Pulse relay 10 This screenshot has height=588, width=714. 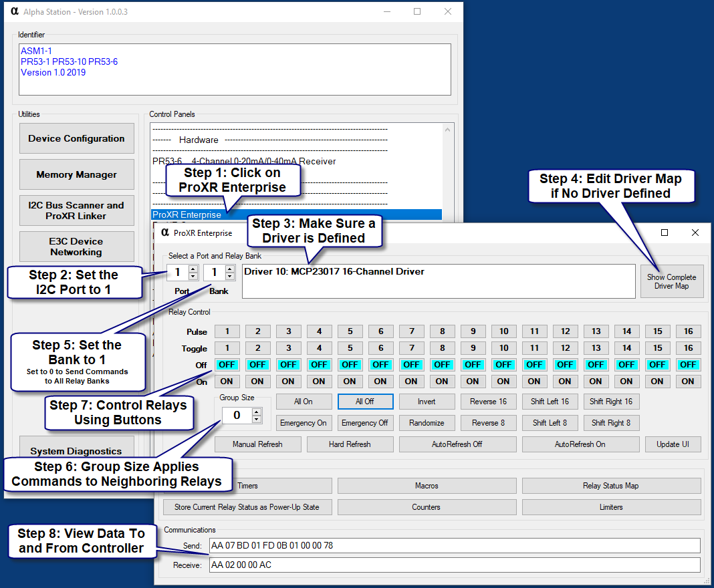pyautogui.click(x=503, y=331)
